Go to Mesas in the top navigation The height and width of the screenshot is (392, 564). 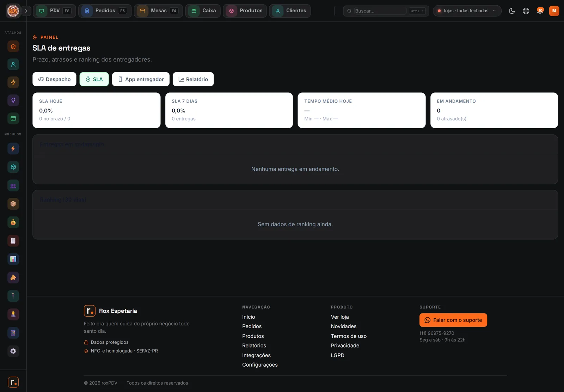[158, 11]
